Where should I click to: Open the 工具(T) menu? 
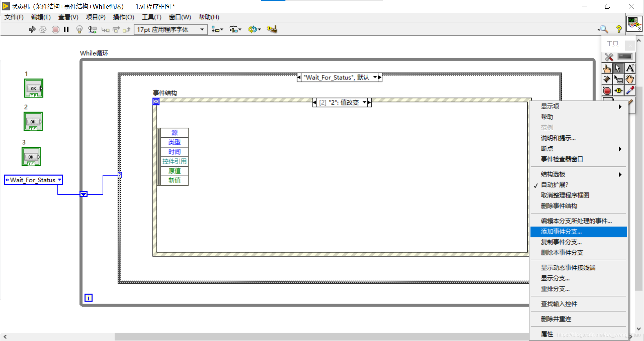click(x=151, y=17)
